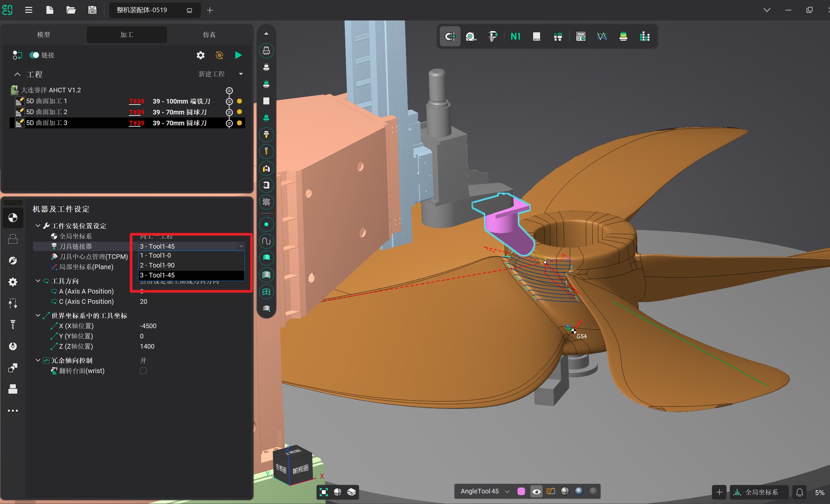Select the N1 toolbar icon
The height and width of the screenshot is (504, 830).
pos(515,36)
